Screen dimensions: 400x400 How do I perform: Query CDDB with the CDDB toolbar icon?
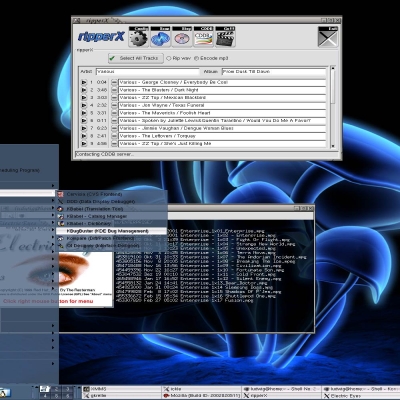[x=203, y=36]
